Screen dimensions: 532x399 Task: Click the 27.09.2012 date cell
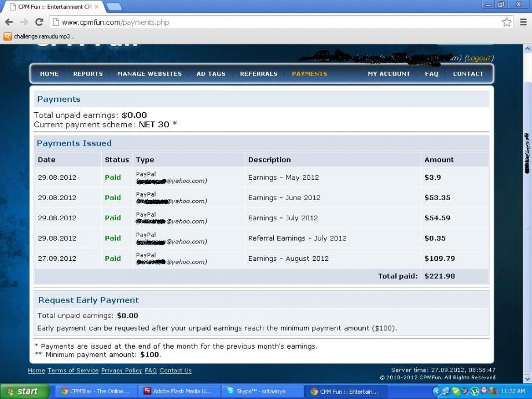(57, 258)
